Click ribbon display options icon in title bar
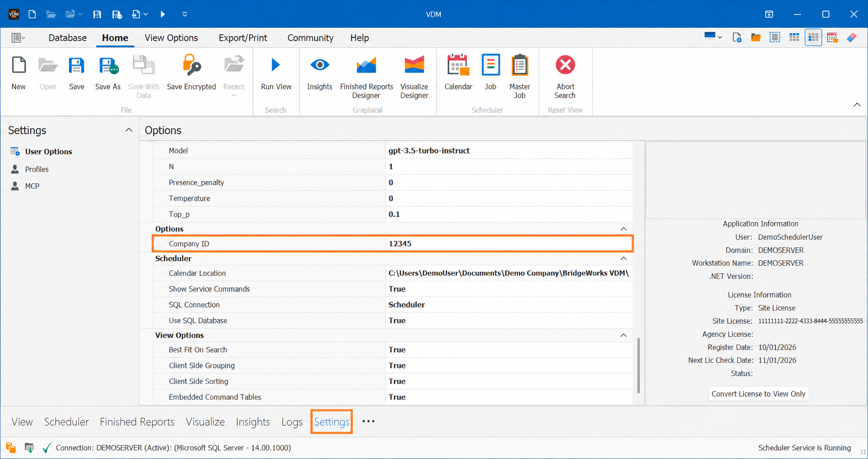868x459 pixels. coord(769,14)
